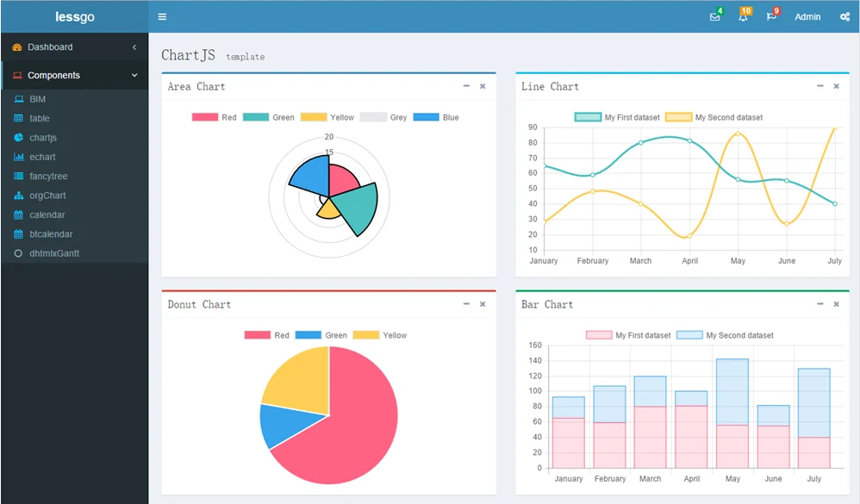Collapse the Components menu chevron
The width and height of the screenshot is (860, 504).
click(x=134, y=75)
